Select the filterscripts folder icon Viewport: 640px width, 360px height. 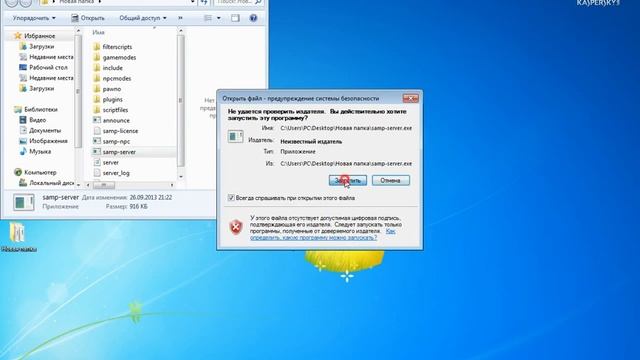pos(96,47)
